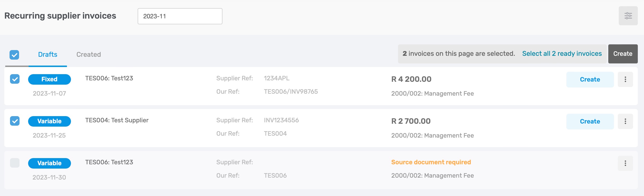This screenshot has width=644, height=196.
Task: Click the dark Create button for selected invoices
Action: point(623,54)
